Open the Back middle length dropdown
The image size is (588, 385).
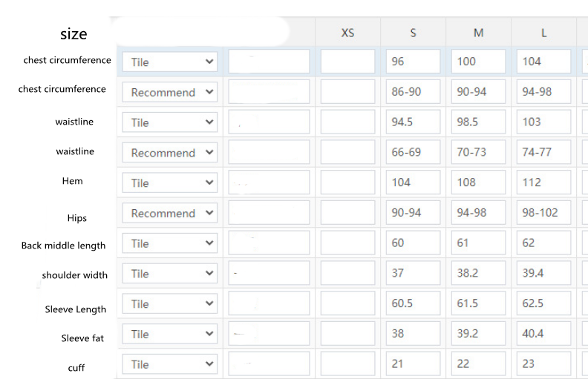pyautogui.click(x=169, y=243)
